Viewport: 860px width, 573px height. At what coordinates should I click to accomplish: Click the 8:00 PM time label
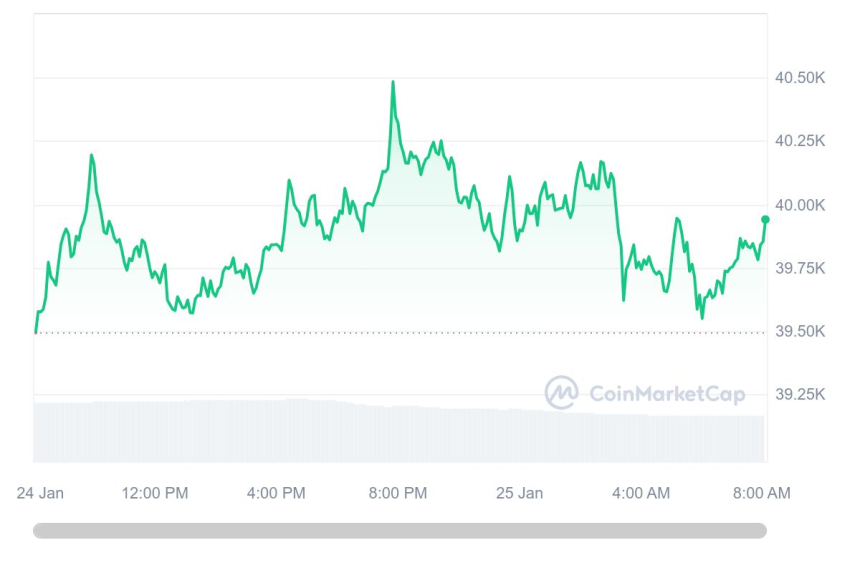(x=398, y=493)
